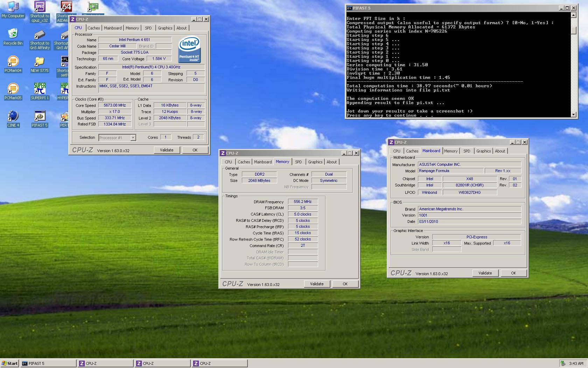The image size is (588, 368).
Task: Open Caches tab in Memory window
Action: [244, 162]
